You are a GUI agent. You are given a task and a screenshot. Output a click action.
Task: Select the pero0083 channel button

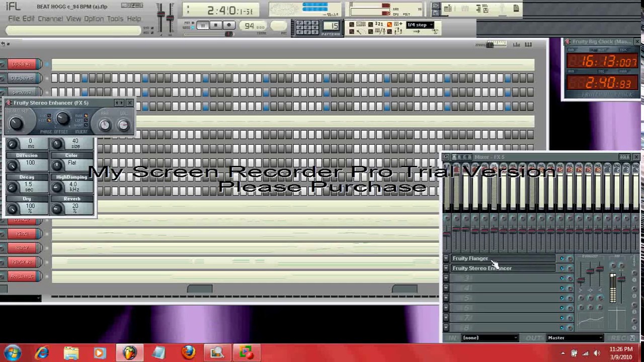pos(22,92)
